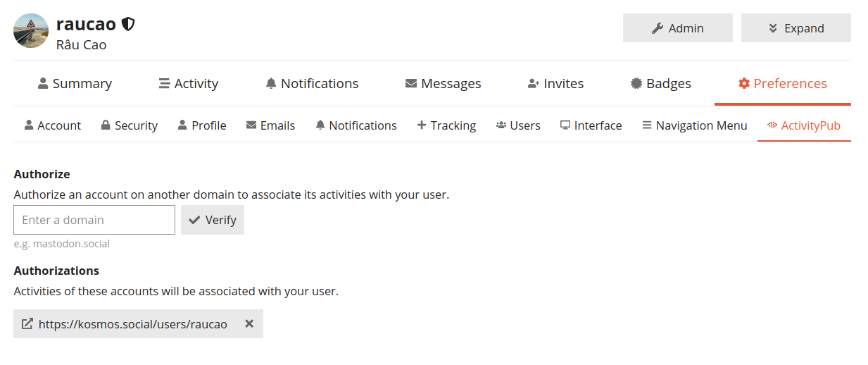Go to the Messages tab

tap(443, 84)
